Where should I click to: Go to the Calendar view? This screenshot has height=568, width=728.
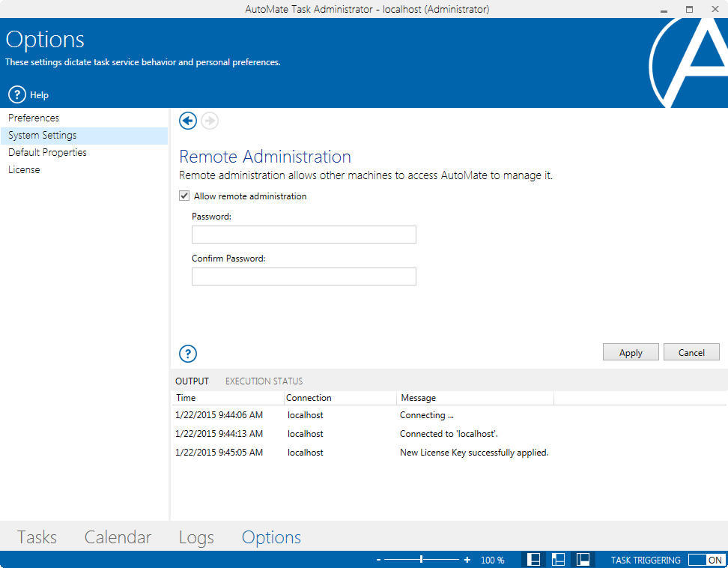point(118,537)
